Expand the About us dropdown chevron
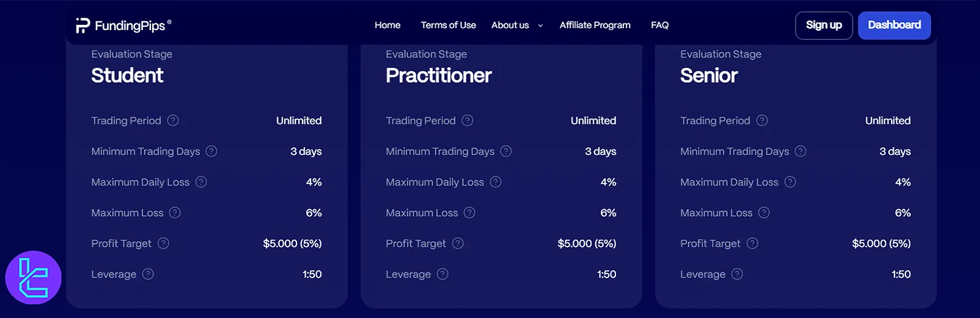 click(x=540, y=25)
